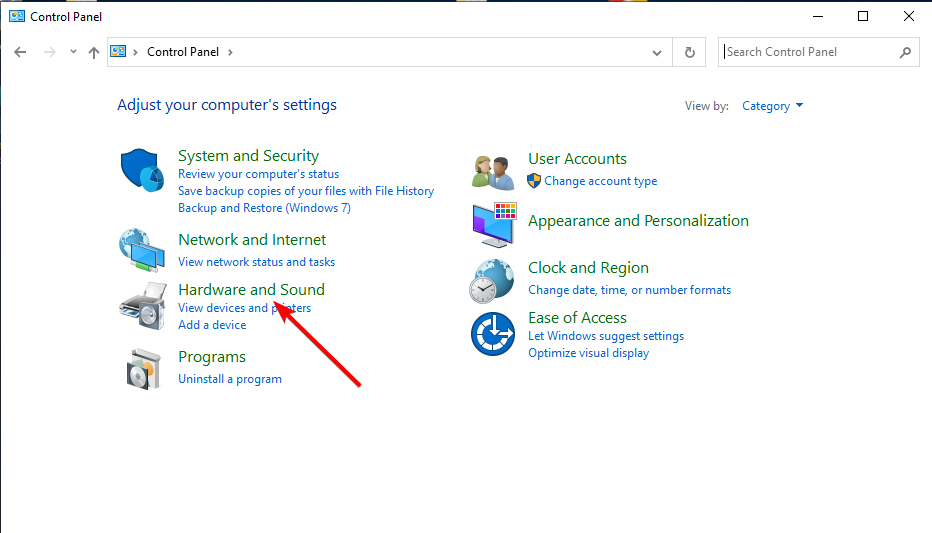Open the Ease of Access heading
Screen dimensions: 932x533
577,318
